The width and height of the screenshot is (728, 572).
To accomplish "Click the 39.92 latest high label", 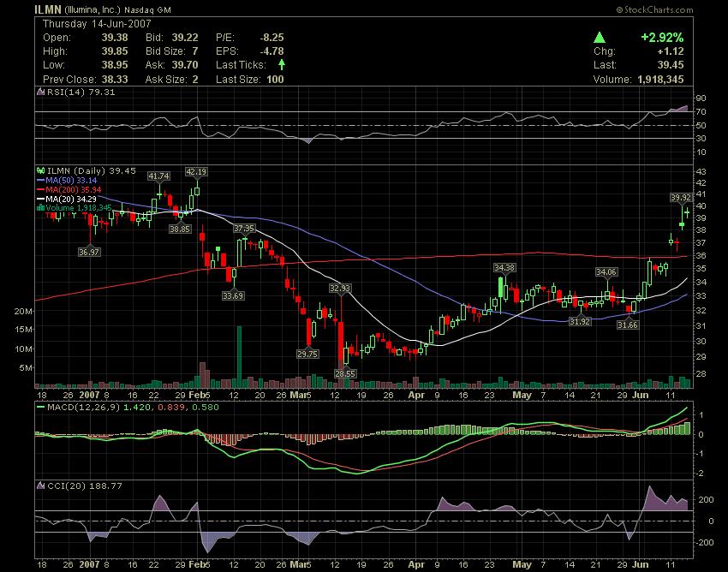I will [681, 197].
